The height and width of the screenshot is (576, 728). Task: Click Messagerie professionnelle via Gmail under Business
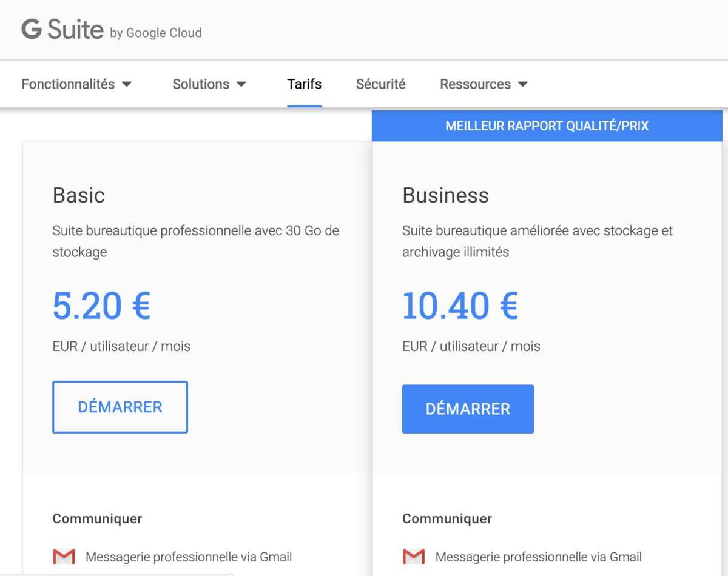539,557
